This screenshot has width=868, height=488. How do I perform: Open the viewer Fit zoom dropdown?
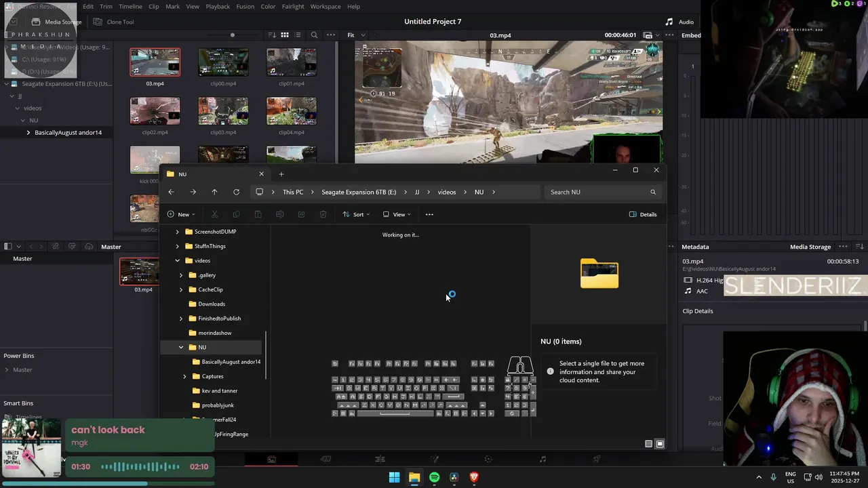tap(356, 35)
